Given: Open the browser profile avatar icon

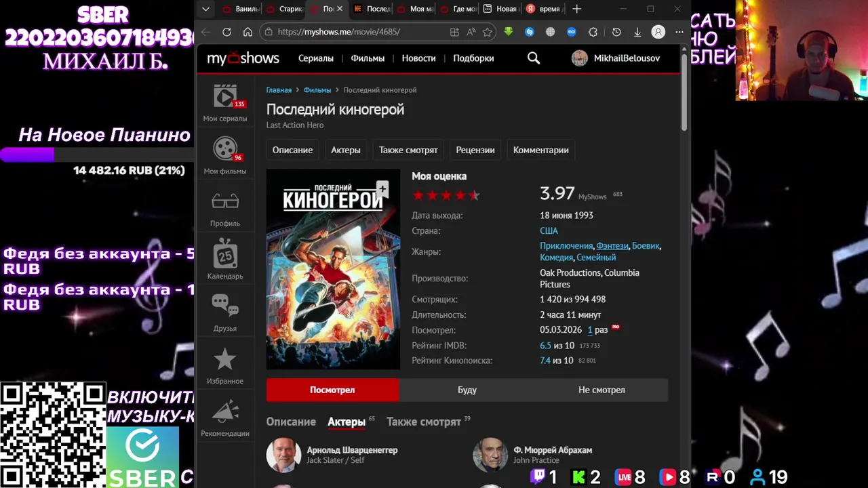Looking at the screenshot, I should 658,32.
